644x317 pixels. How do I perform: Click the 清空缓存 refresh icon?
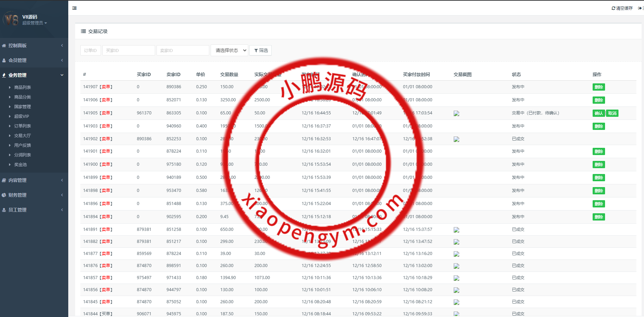click(x=613, y=8)
